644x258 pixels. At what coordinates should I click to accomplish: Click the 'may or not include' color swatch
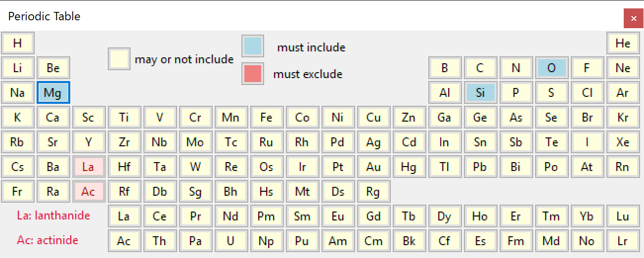point(119,59)
